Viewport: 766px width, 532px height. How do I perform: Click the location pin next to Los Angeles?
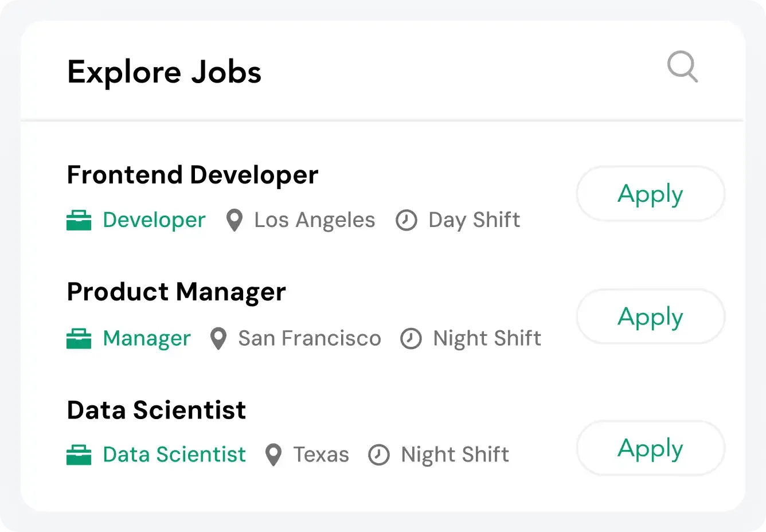point(235,220)
